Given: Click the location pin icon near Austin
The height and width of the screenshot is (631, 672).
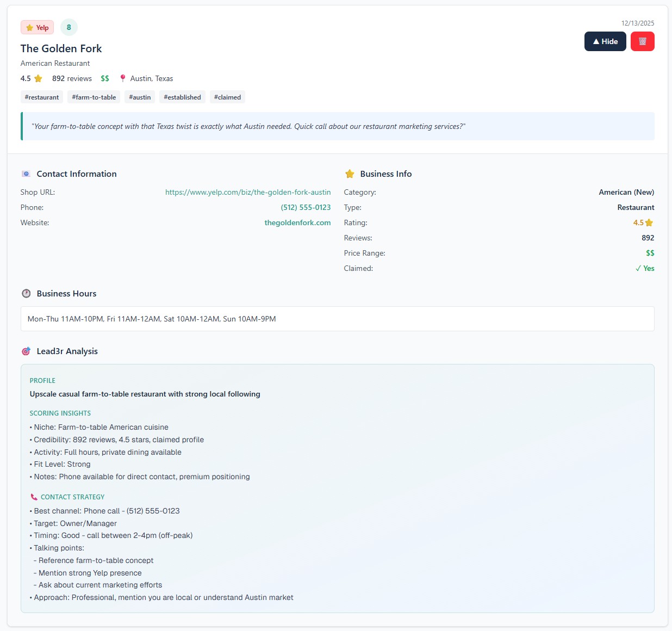Looking at the screenshot, I should click(123, 78).
